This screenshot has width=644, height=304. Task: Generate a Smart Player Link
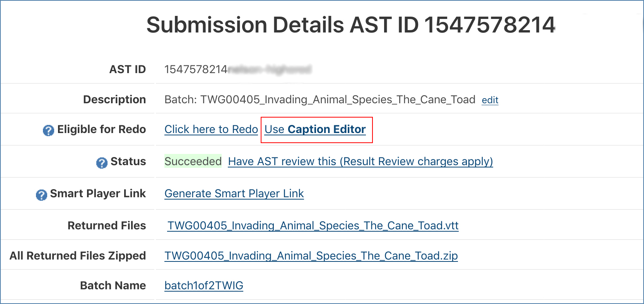[234, 193]
